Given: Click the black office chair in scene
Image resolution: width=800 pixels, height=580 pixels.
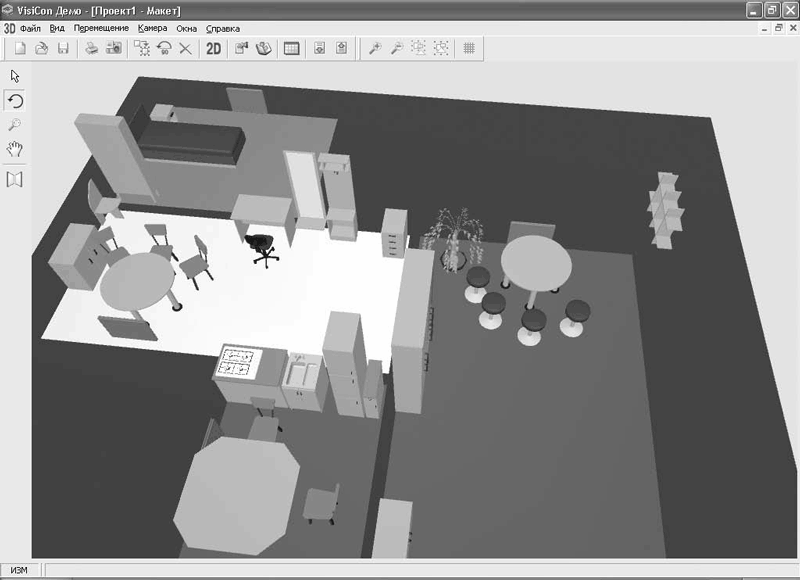Looking at the screenshot, I should [262, 247].
